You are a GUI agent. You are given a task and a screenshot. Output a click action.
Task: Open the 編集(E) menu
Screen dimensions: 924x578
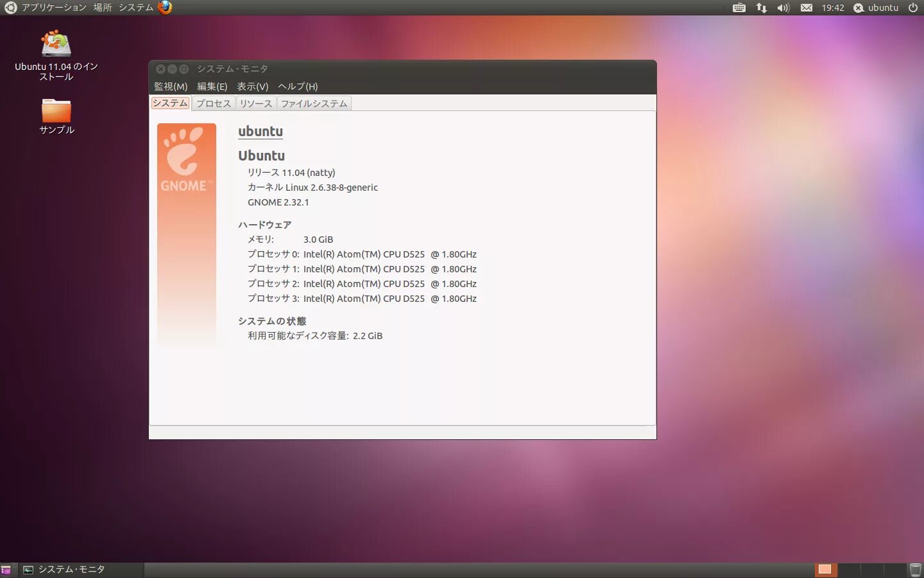pyautogui.click(x=212, y=87)
